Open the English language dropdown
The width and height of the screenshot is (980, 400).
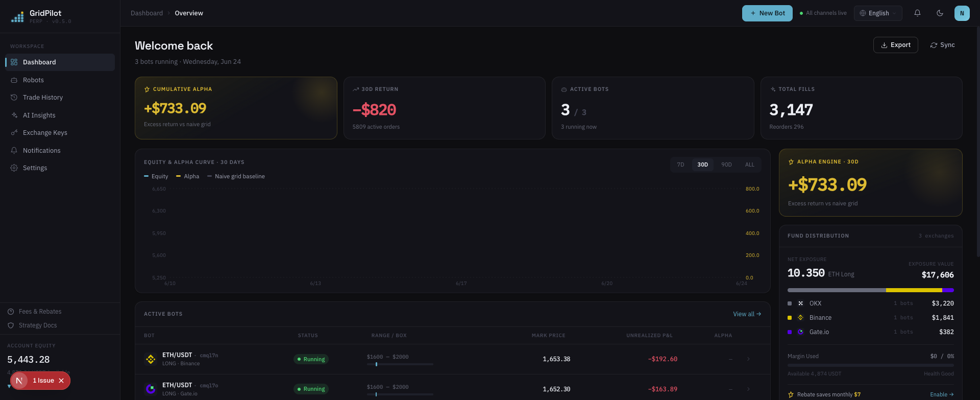878,13
